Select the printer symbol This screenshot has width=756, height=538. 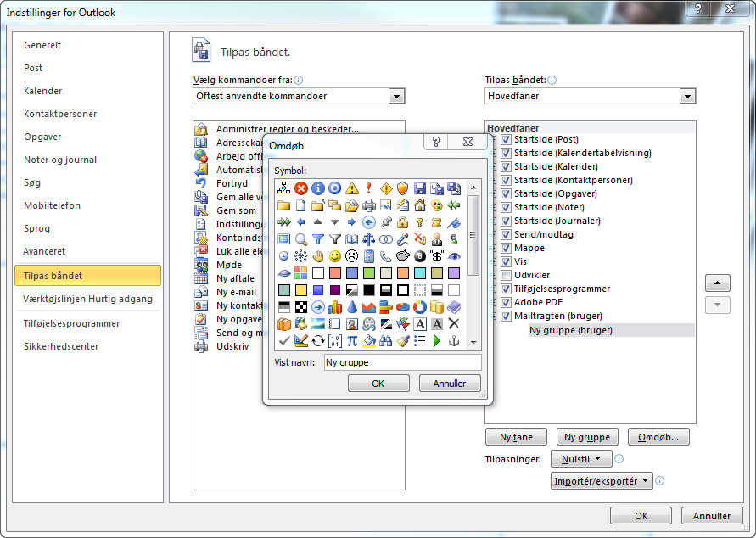point(369,205)
